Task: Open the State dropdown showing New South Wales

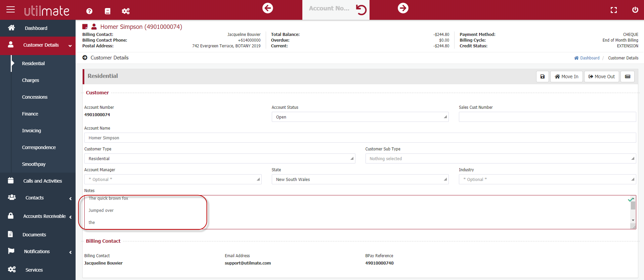Action: 360,179
